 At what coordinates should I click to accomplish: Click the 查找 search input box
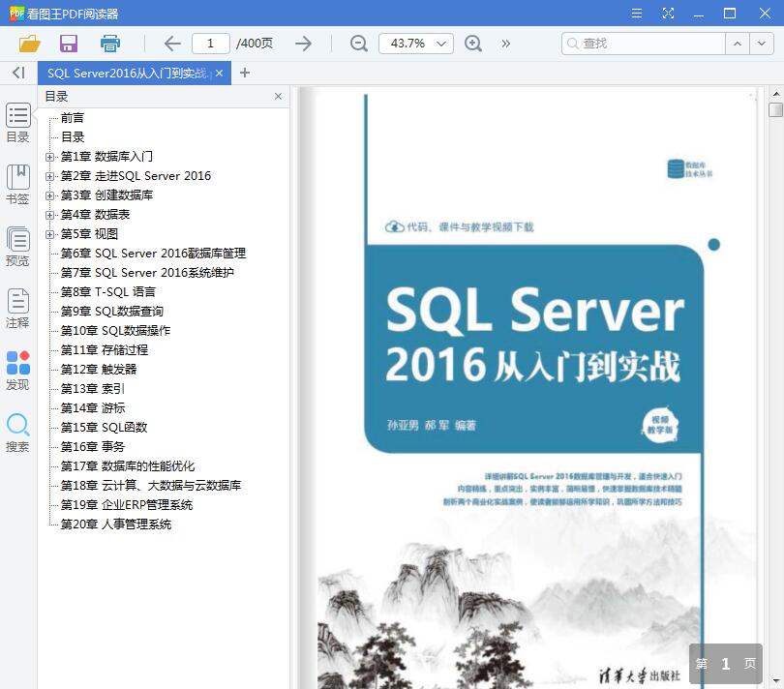(x=644, y=44)
